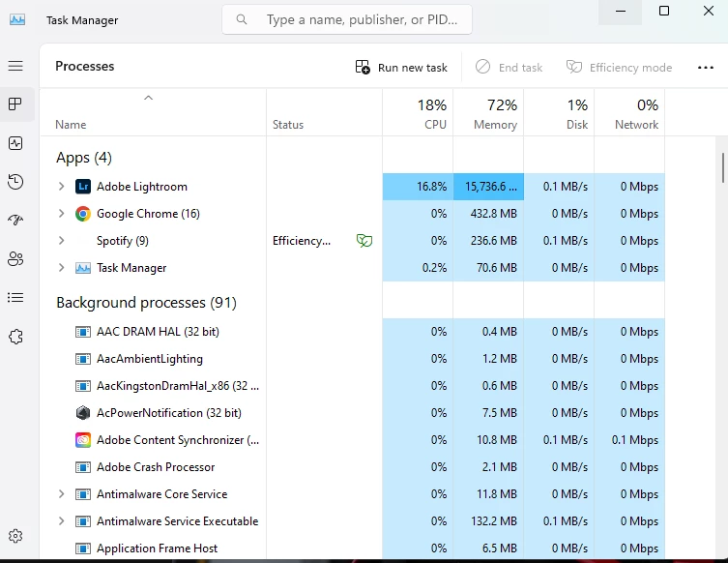Click the 0.1 Mbps network cell
The image size is (728, 563).
tap(629, 440)
